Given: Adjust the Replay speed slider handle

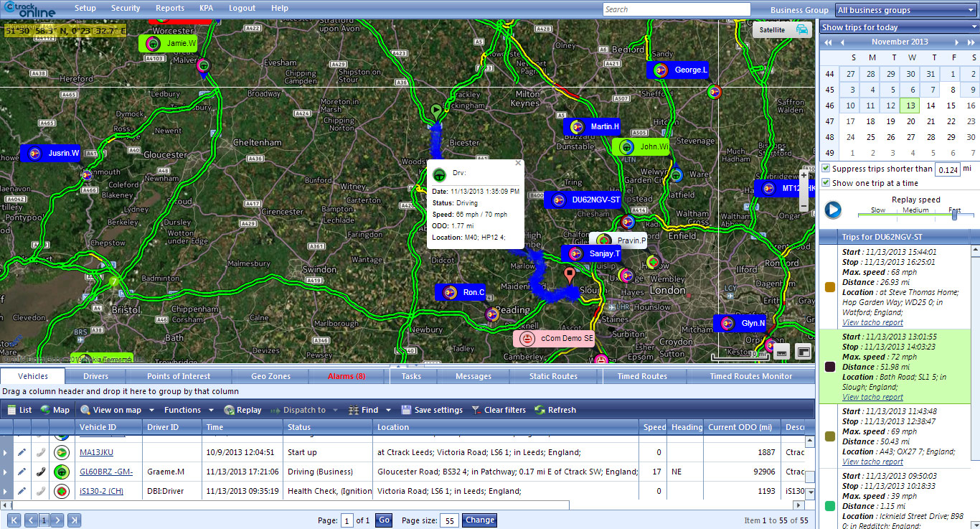Looking at the screenshot, I should click(954, 214).
